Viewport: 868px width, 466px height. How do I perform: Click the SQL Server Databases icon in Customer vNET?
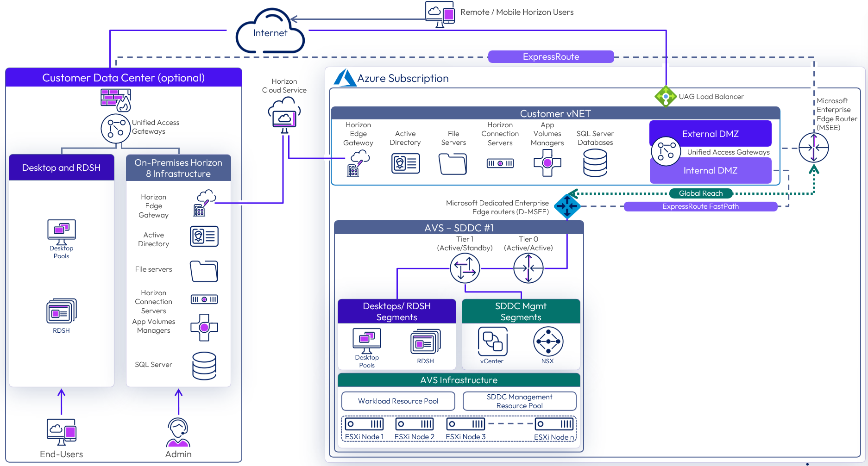(x=595, y=163)
